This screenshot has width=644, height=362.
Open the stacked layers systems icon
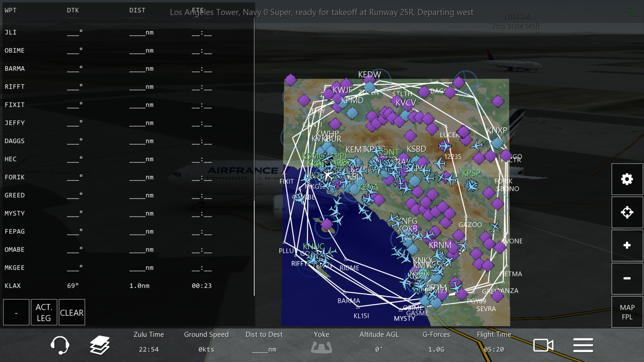click(100, 345)
